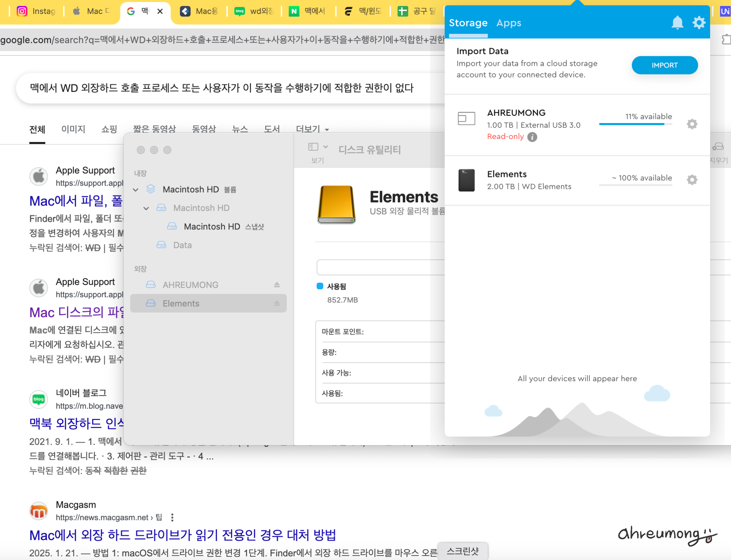Screen dimensions: 731x560
Task: Click Disk Utility sidebar view icon
Action: pos(313,147)
